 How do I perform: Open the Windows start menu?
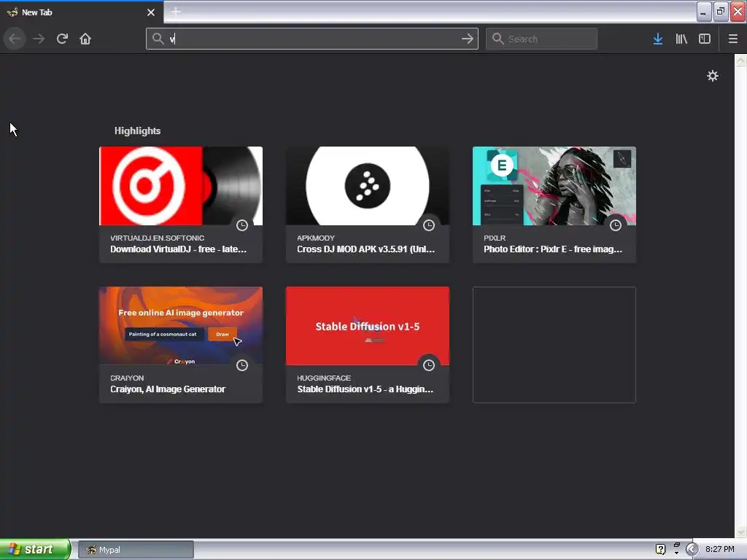click(35, 549)
